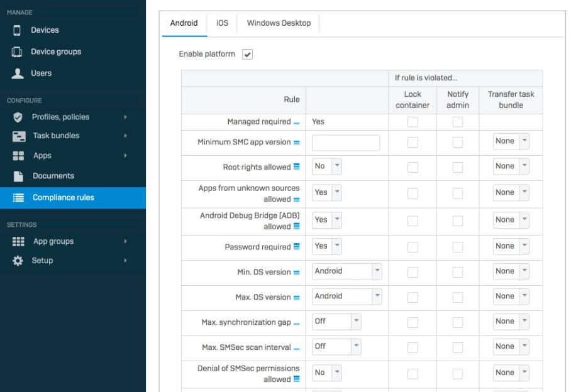Screen dimensions: 576x392
Task: Check Notify admin for Android Debug Bridge allowed
Action: (457, 221)
